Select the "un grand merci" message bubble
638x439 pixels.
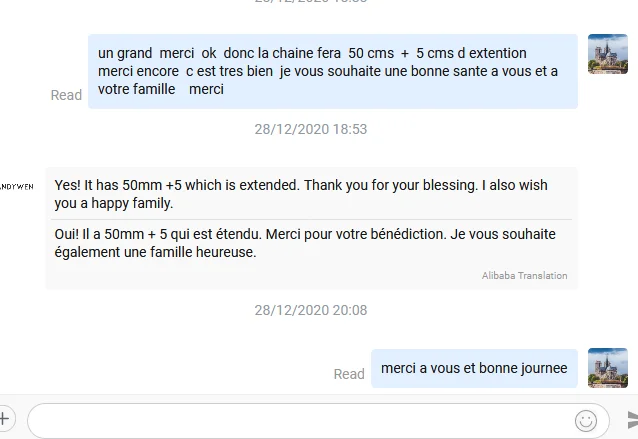coord(332,71)
